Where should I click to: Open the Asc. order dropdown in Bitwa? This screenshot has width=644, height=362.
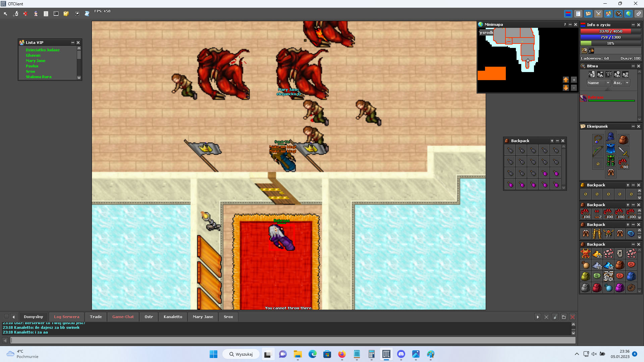(x=621, y=83)
